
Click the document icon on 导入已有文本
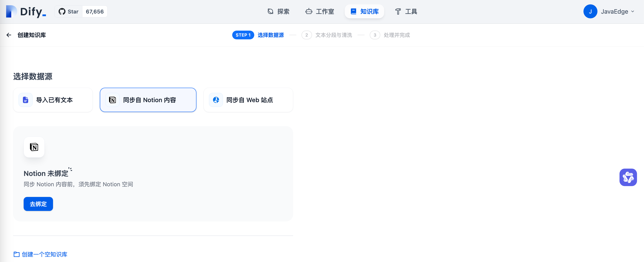pos(25,100)
